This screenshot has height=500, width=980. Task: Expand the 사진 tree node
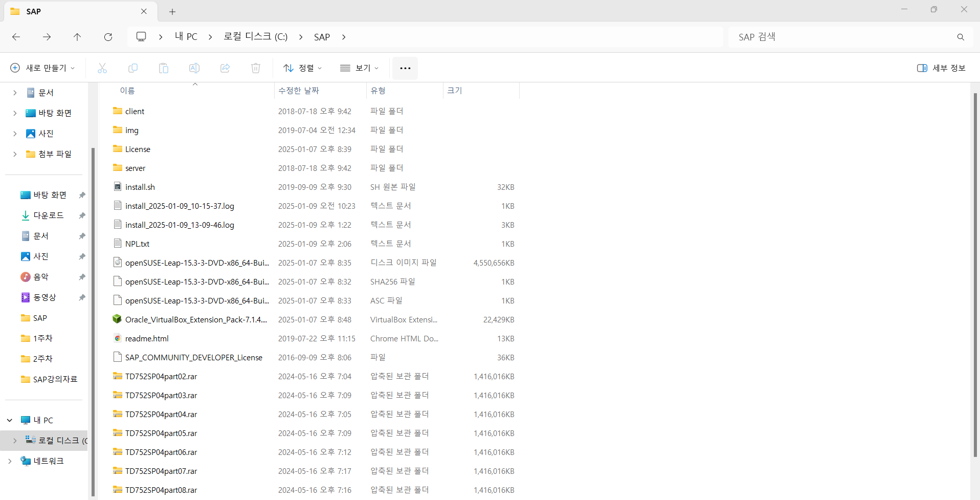tap(15, 134)
